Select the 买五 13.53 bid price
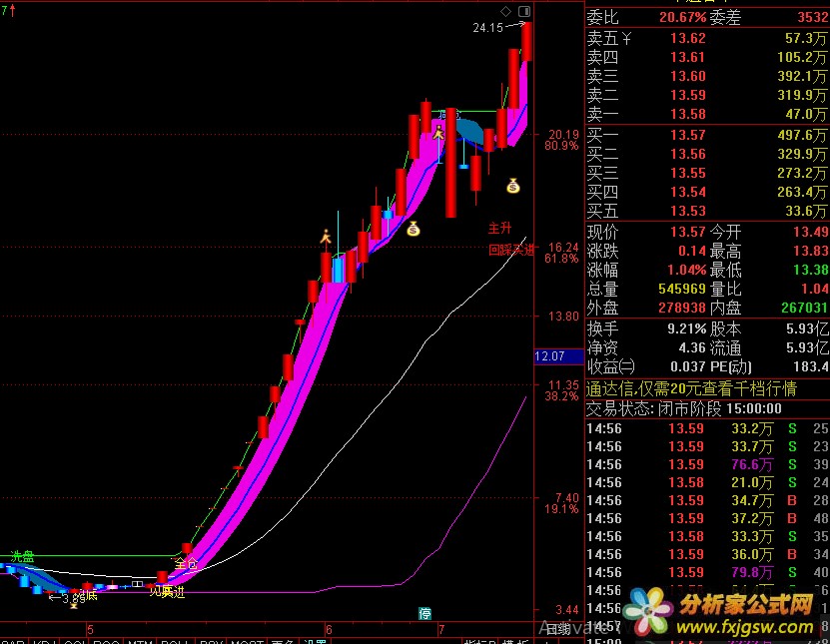 tap(687, 211)
